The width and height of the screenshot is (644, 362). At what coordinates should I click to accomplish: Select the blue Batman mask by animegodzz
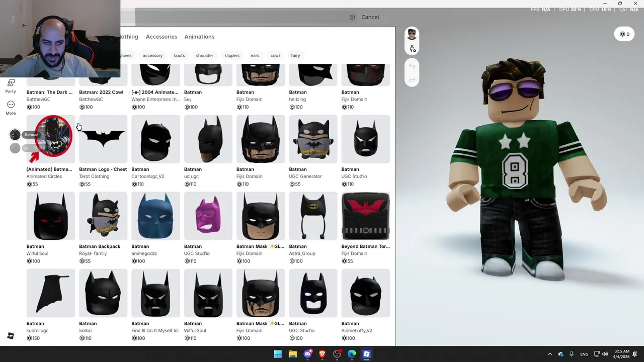[x=155, y=216]
